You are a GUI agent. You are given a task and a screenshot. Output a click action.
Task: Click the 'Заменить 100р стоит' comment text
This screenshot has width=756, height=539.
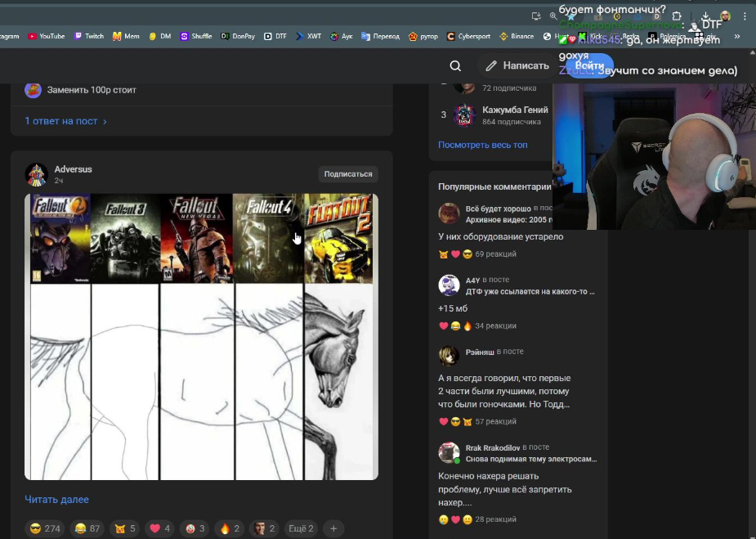pos(92,90)
